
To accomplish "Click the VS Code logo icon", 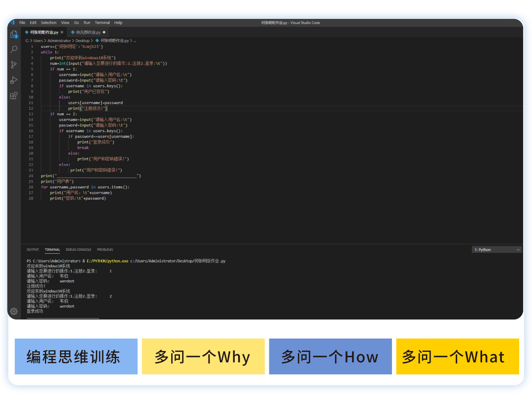I will pos(12,22).
